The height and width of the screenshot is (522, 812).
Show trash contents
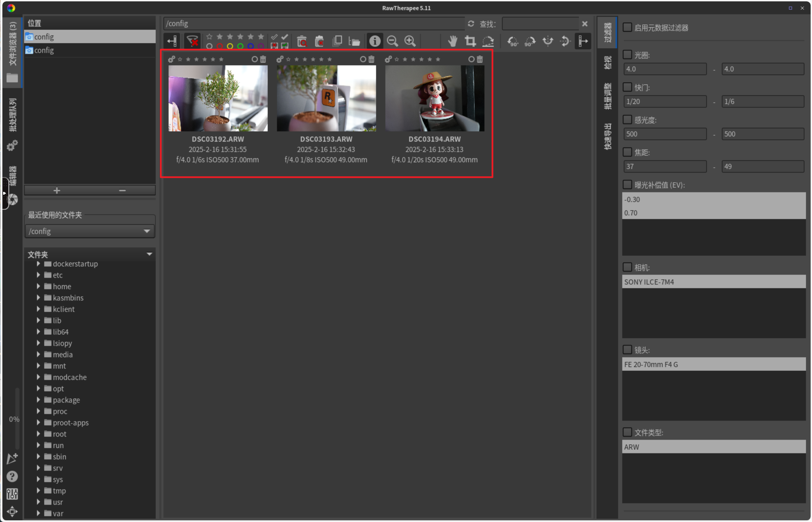302,41
